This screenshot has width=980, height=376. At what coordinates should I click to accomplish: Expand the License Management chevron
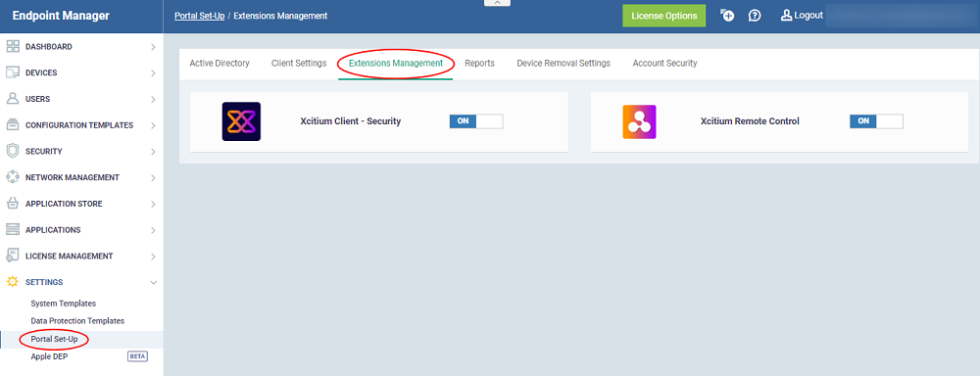point(153,257)
